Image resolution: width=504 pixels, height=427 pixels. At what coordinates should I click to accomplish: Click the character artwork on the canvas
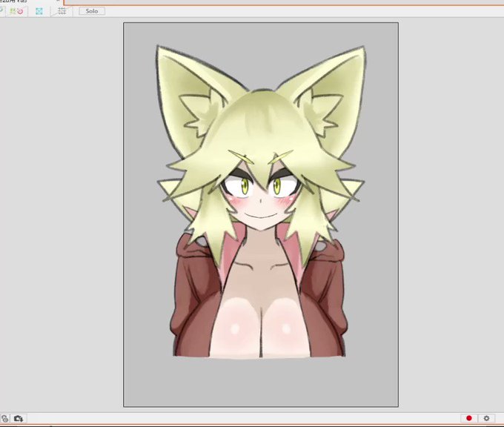261,201
